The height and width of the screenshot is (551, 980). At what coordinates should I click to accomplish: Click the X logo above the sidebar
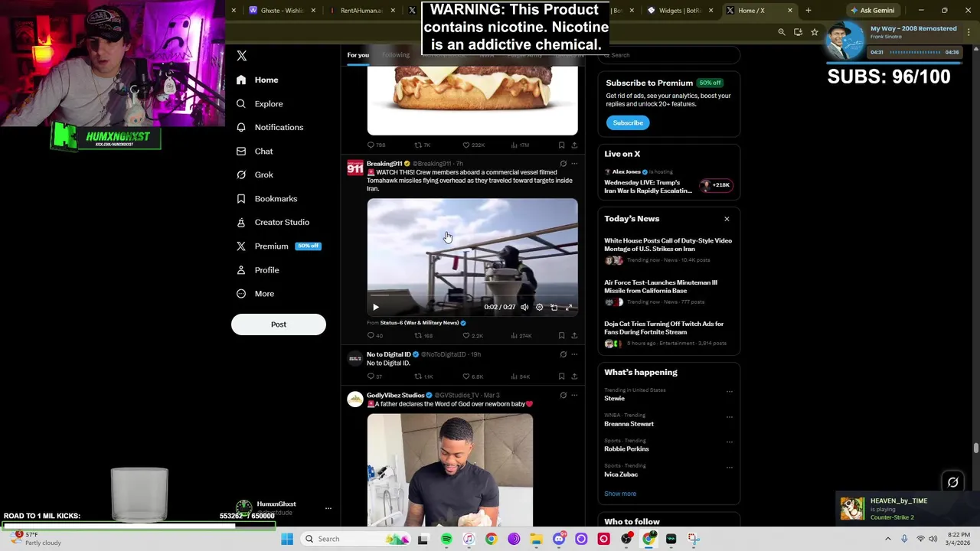click(241, 56)
